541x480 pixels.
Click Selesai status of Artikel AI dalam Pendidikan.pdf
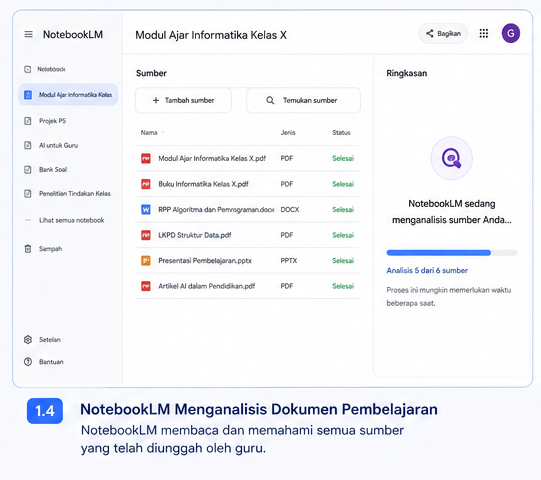[343, 286]
